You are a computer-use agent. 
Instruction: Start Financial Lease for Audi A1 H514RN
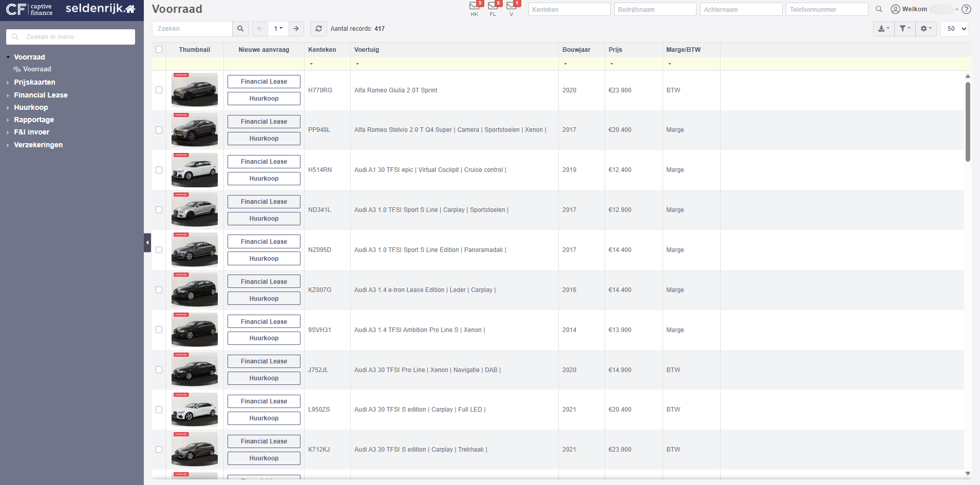tap(264, 162)
